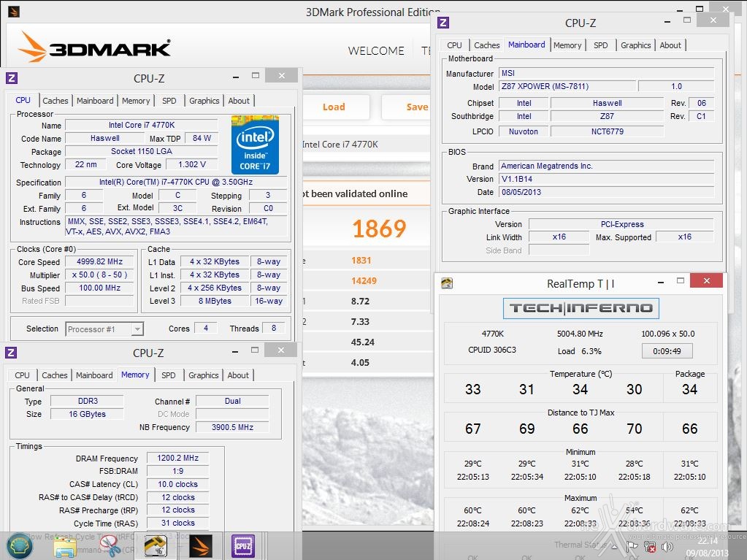747x560 pixels.
Task: Select the CPU tab in the Memory window
Action: (22, 375)
